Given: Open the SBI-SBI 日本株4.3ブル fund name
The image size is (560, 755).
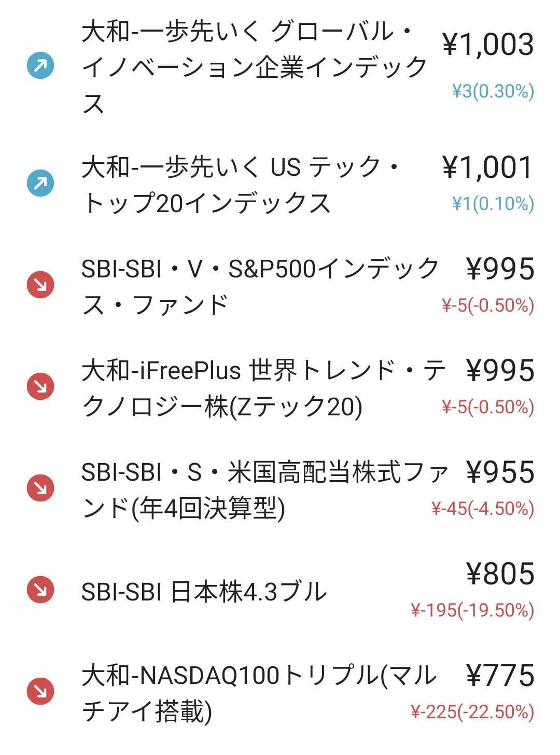Looking at the screenshot, I should pyautogui.click(x=204, y=592).
